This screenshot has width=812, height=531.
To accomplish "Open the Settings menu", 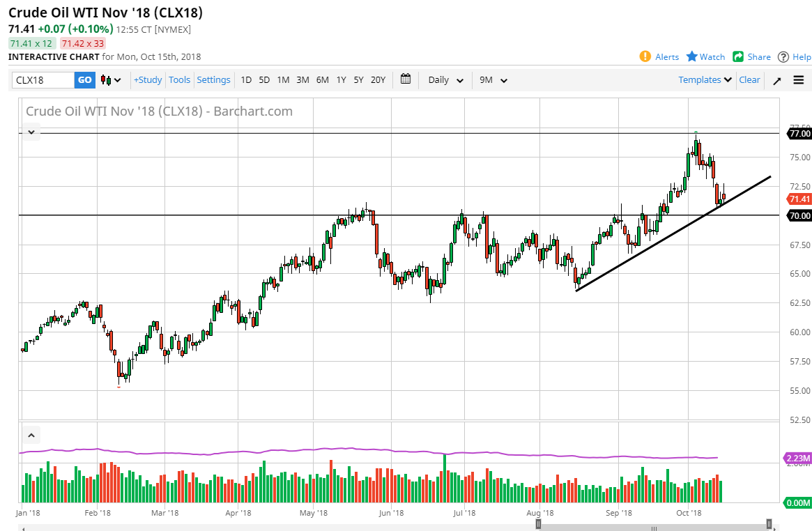I will click(213, 79).
